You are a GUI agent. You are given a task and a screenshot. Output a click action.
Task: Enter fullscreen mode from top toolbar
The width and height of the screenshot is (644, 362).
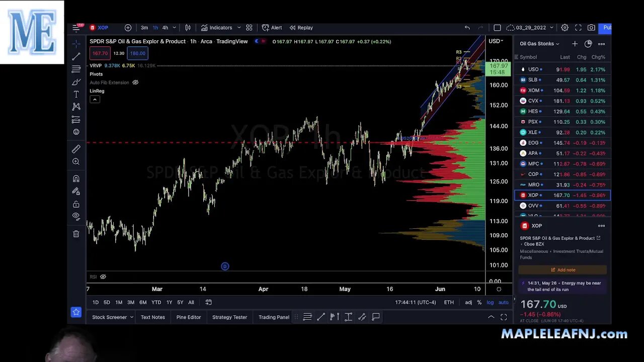coord(578,28)
